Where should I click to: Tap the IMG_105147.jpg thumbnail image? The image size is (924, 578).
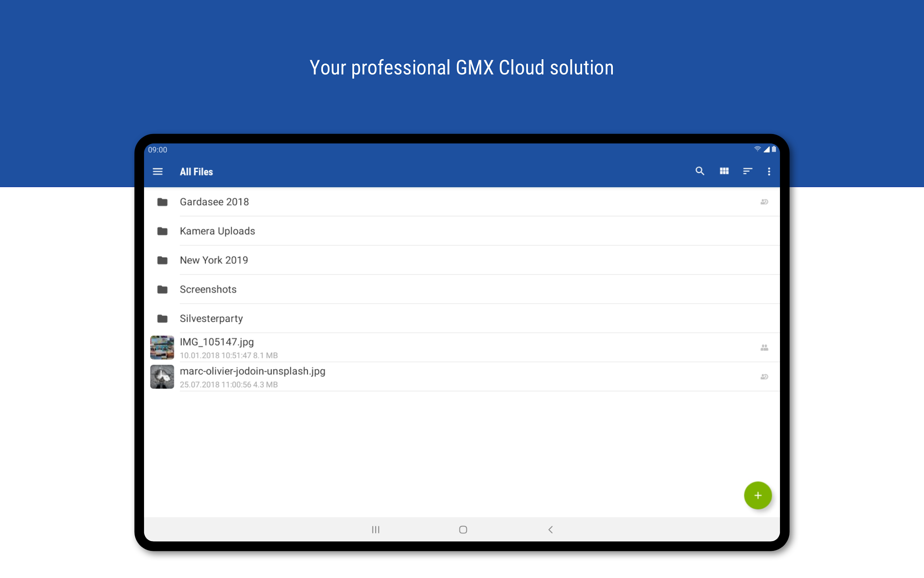click(x=162, y=348)
